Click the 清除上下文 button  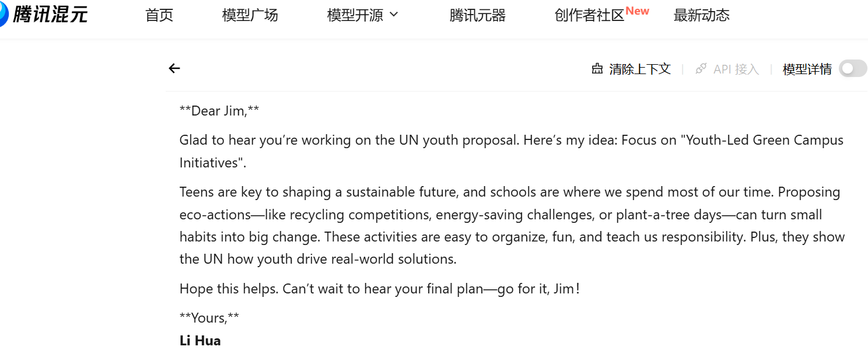631,69
